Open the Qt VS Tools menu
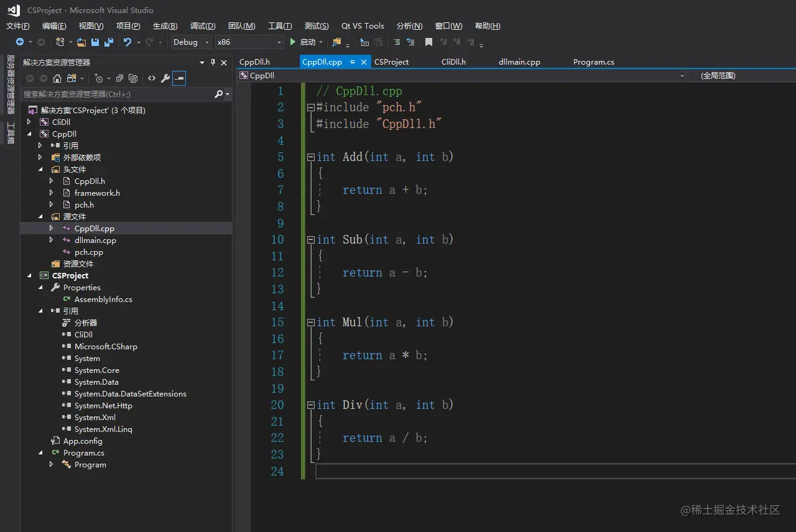The width and height of the screenshot is (796, 532). coord(363,26)
